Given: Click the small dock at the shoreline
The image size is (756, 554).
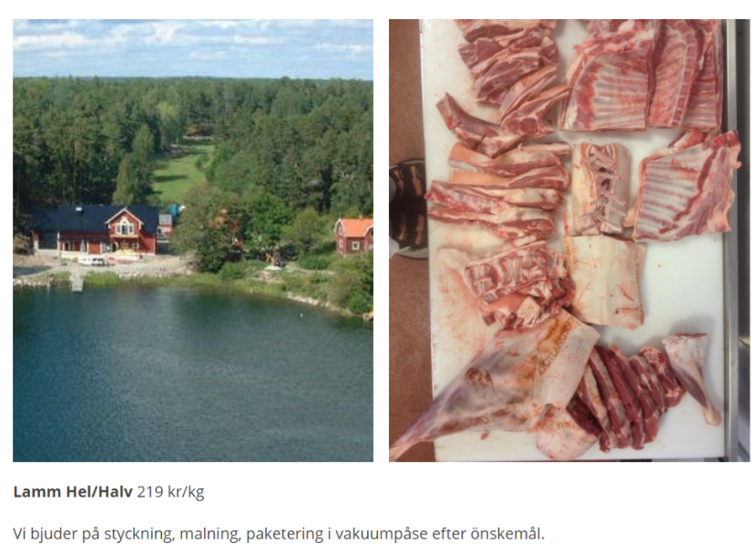Looking at the screenshot, I should pyautogui.click(x=77, y=282).
